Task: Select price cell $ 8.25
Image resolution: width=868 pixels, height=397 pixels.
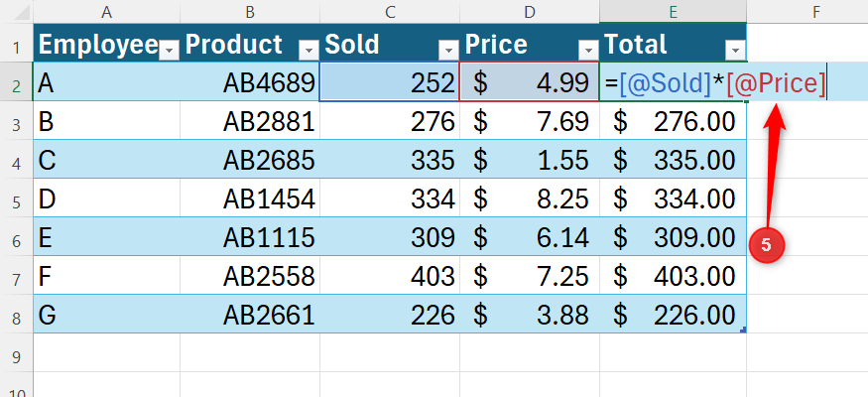Action: (x=530, y=198)
